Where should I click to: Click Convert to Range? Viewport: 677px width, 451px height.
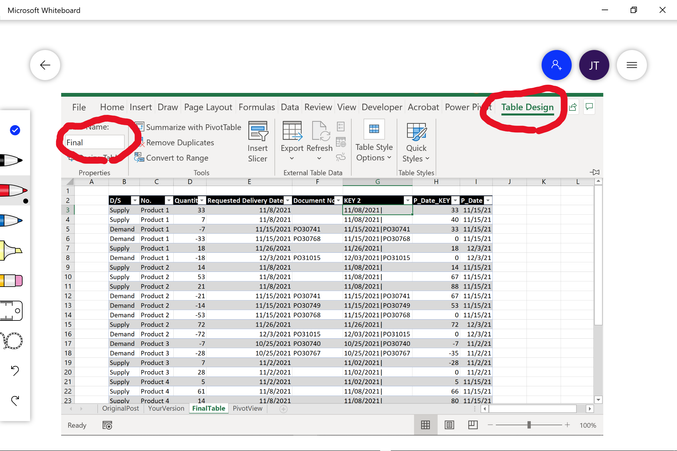(172, 158)
